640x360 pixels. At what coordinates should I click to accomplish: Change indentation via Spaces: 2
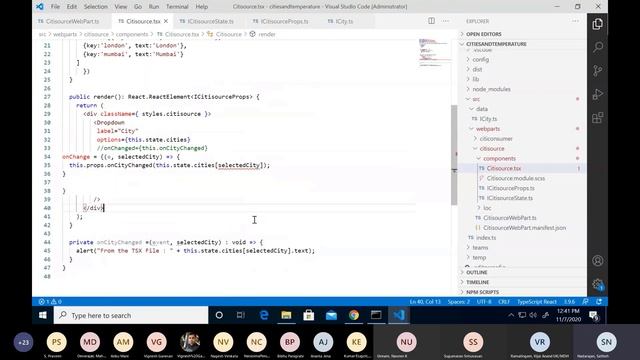pyautogui.click(x=459, y=302)
